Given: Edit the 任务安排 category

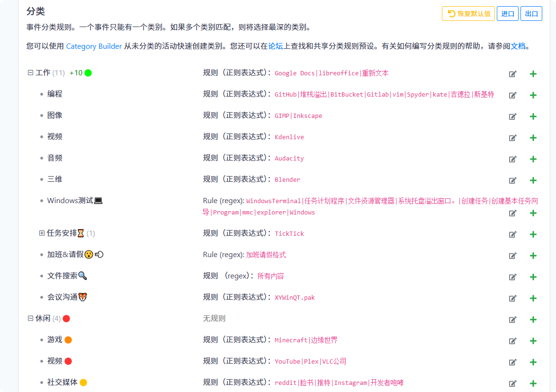Looking at the screenshot, I should tap(513, 234).
